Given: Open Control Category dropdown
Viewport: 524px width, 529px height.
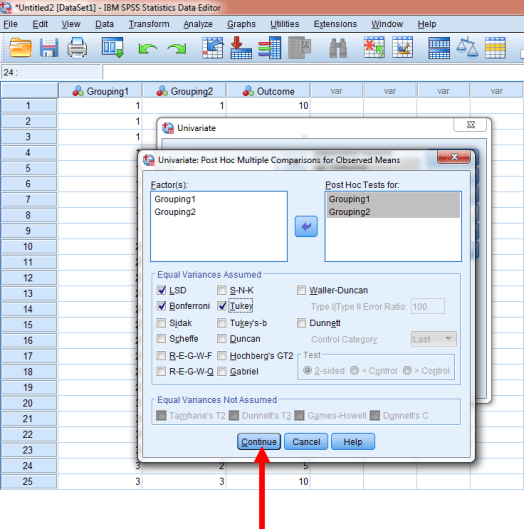Looking at the screenshot, I should [434, 339].
